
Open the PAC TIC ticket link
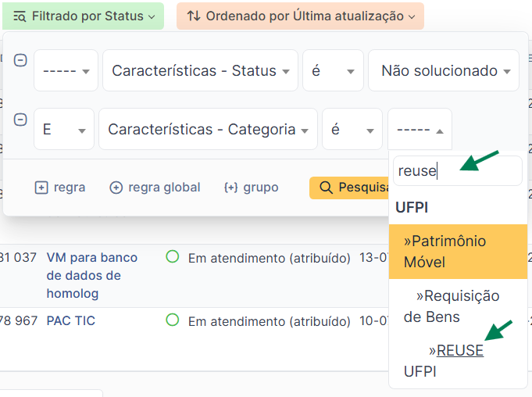71,320
